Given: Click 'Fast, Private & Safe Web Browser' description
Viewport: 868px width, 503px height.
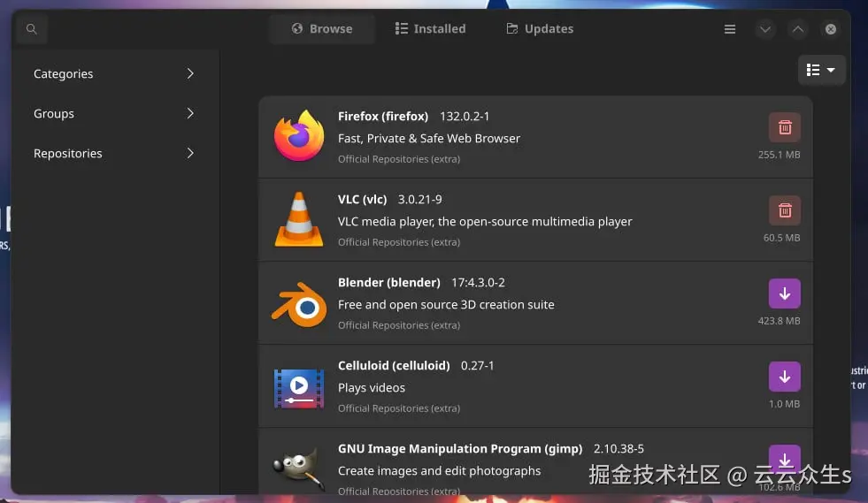Looking at the screenshot, I should pos(429,138).
